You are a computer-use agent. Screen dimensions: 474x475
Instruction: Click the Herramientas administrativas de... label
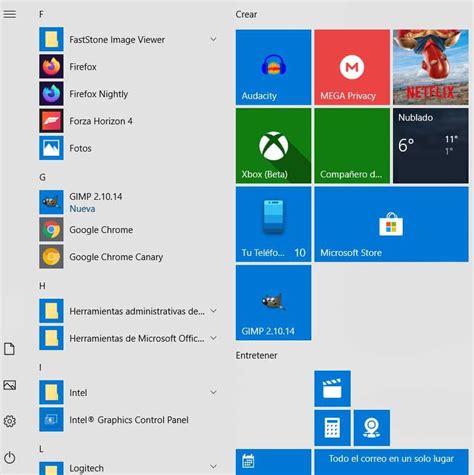click(137, 311)
